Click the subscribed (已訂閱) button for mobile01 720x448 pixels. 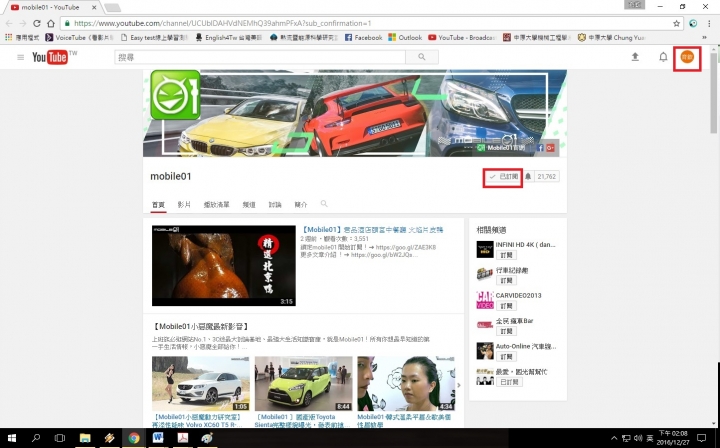point(503,177)
